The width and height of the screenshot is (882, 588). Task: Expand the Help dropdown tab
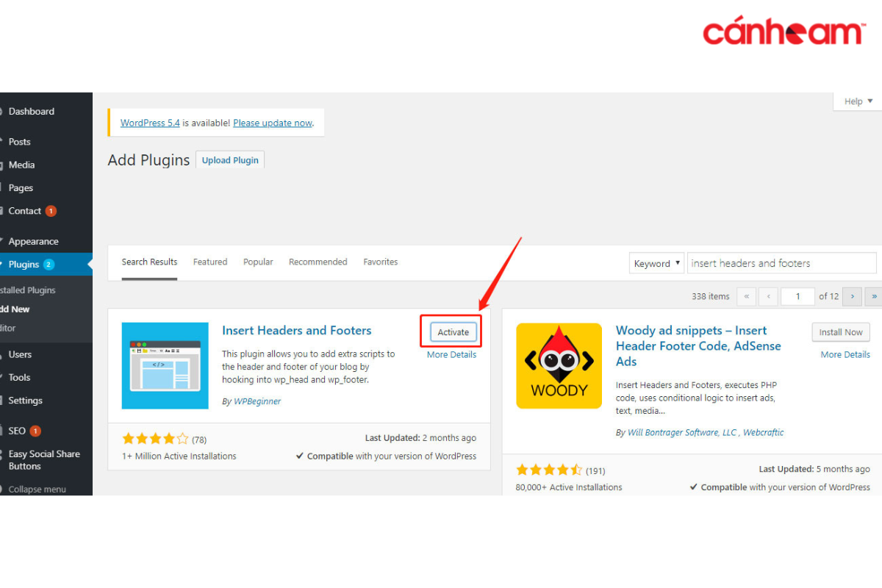coord(858,101)
